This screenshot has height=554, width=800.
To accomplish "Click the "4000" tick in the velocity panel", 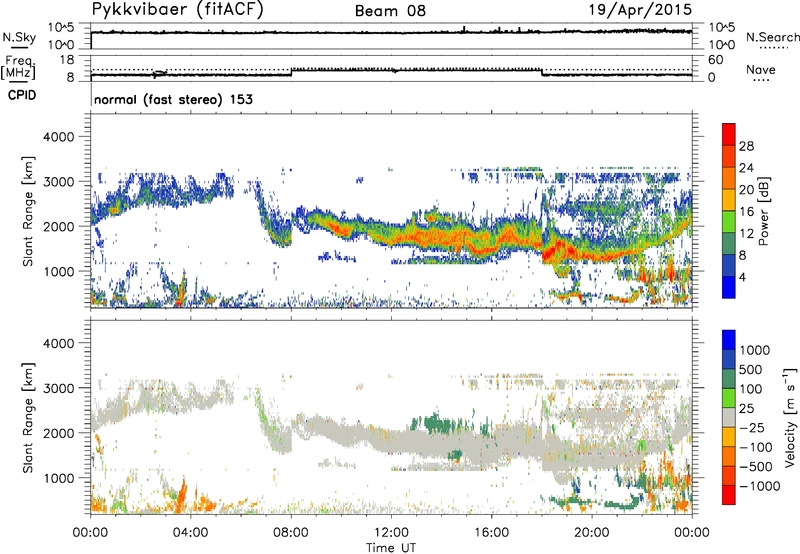I will pos(59,343).
